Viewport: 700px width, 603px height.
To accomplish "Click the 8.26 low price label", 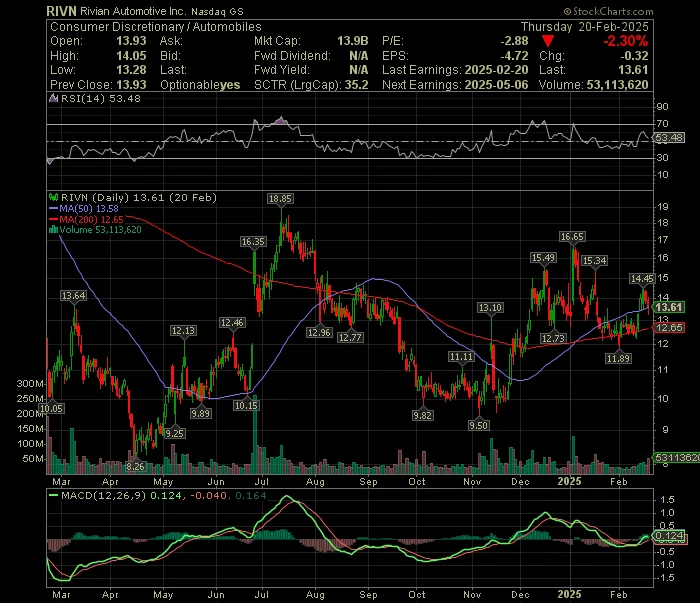I will click(x=135, y=466).
